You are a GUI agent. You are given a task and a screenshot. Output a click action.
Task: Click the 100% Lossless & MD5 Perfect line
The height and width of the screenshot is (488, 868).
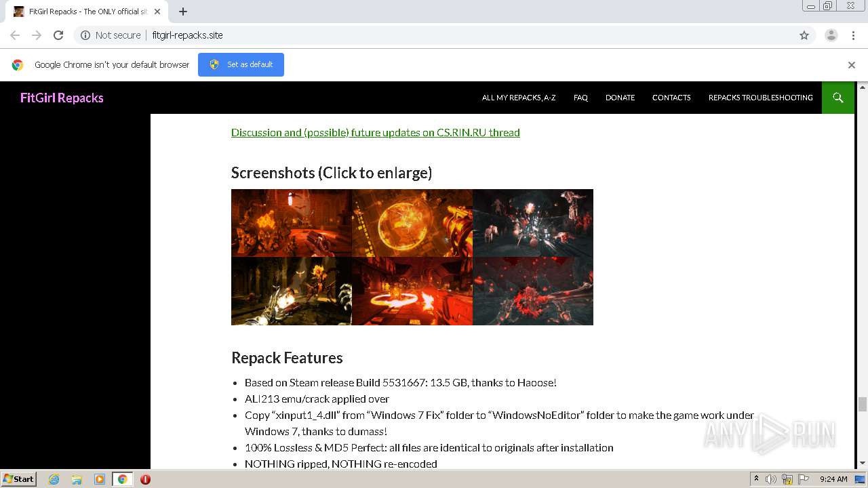tap(429, 447)
